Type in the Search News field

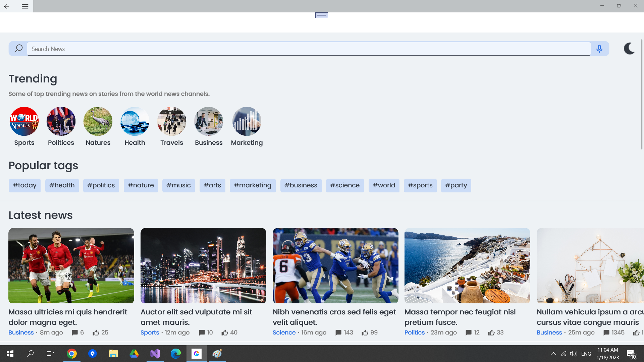coord(309,49)
